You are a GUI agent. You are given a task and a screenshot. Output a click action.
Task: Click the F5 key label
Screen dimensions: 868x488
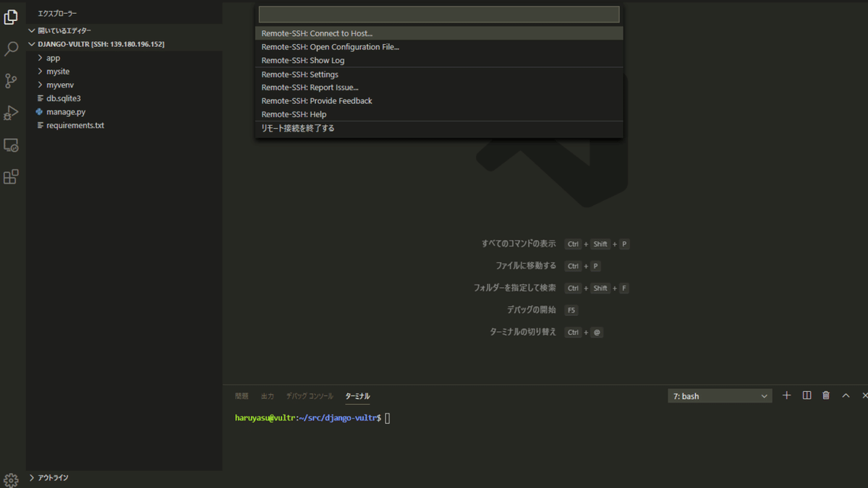pos(571,310)
